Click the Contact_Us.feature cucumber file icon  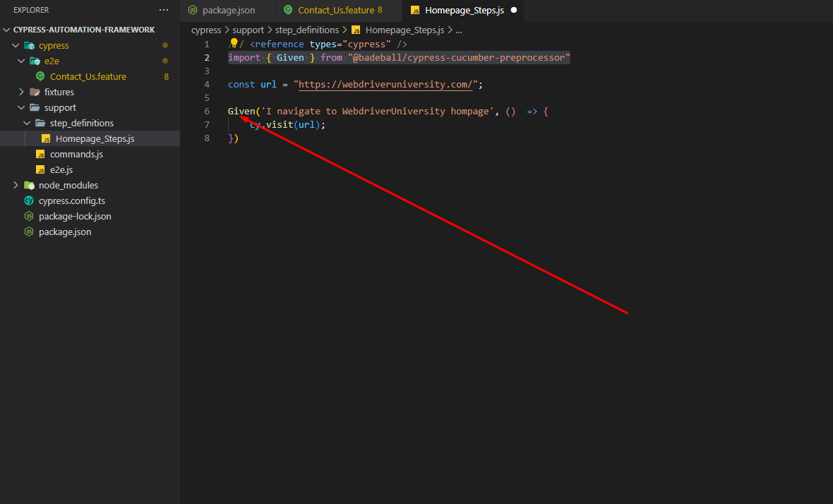(40, 76)
